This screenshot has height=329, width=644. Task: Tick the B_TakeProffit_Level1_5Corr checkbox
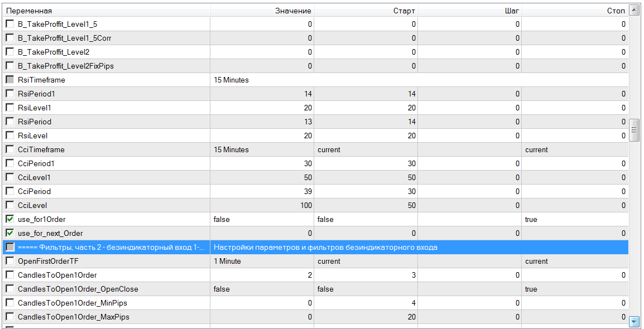click(x=9, y=38)
